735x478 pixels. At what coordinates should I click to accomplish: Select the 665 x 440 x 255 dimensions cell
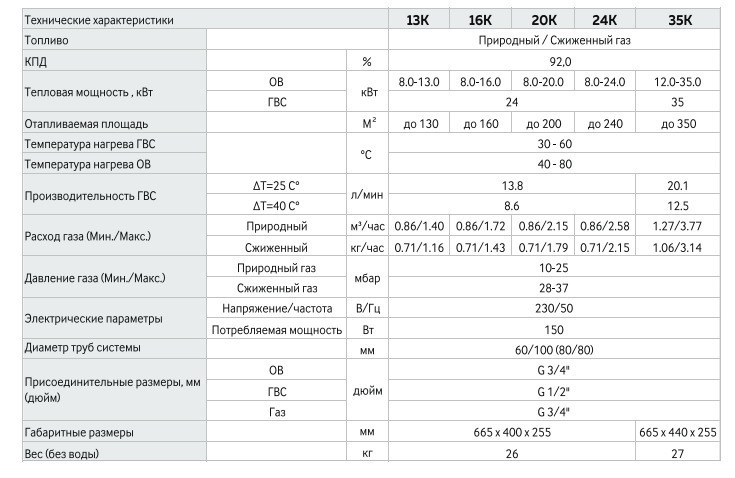(678, 432)
